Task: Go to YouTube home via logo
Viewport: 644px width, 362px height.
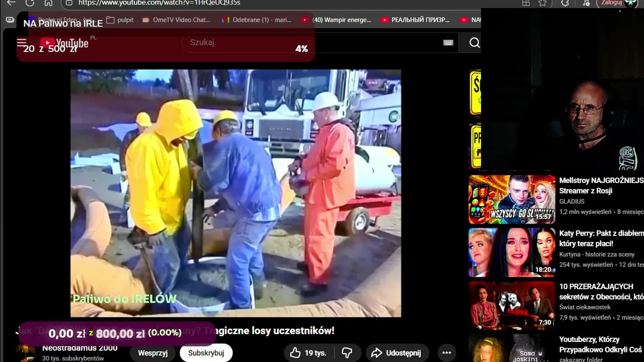Action: click(64, 43)
